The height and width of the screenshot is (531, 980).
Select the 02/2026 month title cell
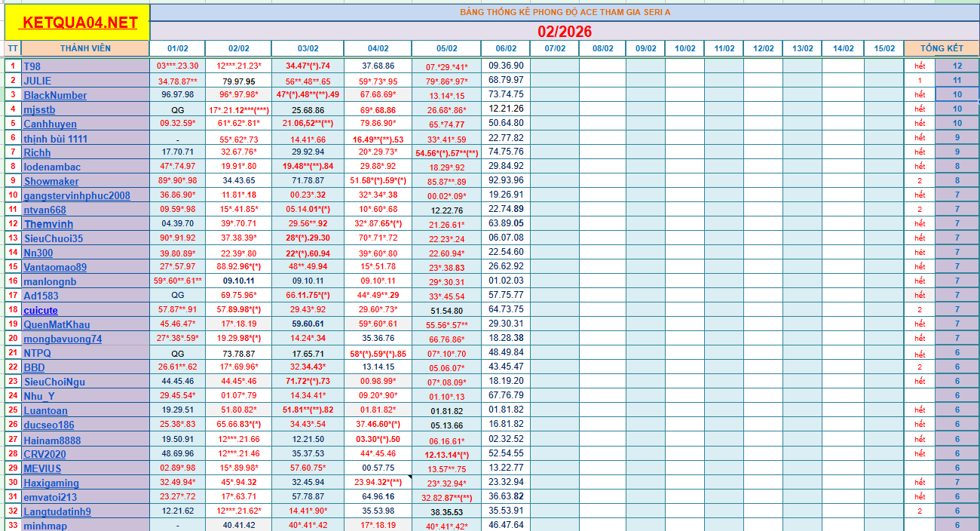click(x=564, y=31)
